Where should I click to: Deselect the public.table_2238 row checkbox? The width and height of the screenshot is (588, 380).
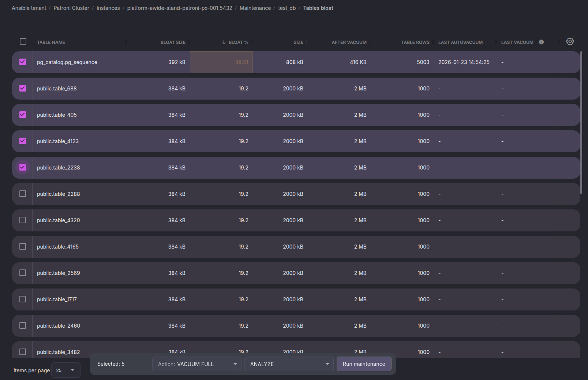tap(23, 167)
